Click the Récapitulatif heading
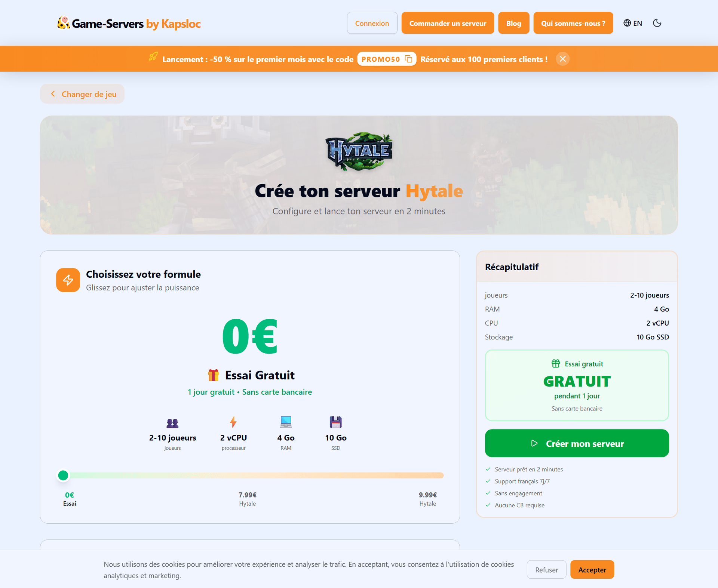718x588 pixels. [x=512, y=267]
